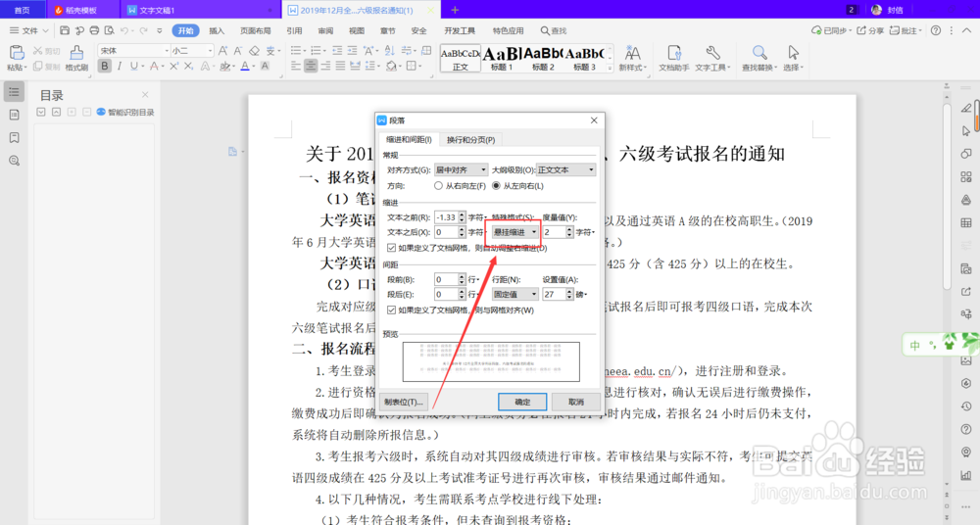Click the 分享 share button
Image resolution: width=980 pixels, height=525 pixels.
(x=870, y=30)
